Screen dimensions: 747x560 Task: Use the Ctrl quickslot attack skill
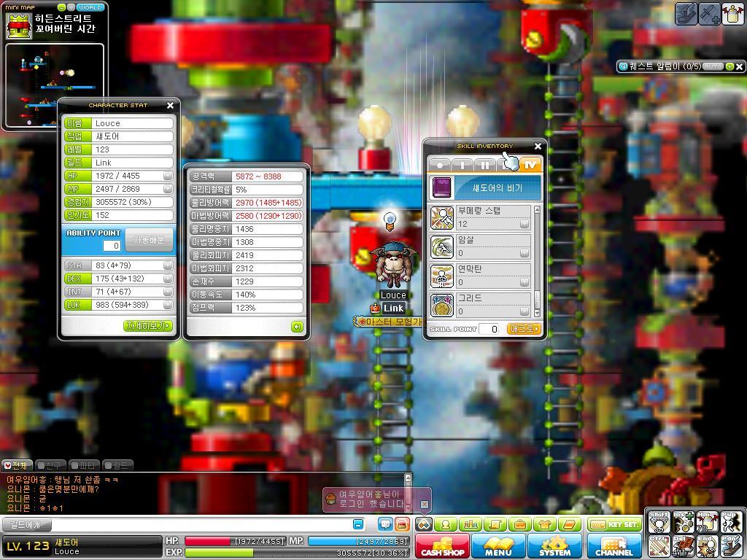click(659, 547)
